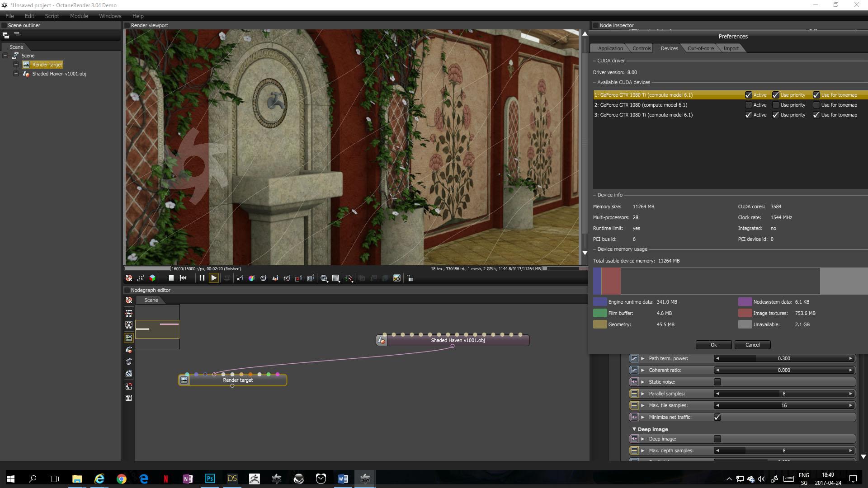Viewport: 868px width, 488px height.
Task: Select the auto focus picker tool
Action: pyautogui.click(x=240, y=278)
